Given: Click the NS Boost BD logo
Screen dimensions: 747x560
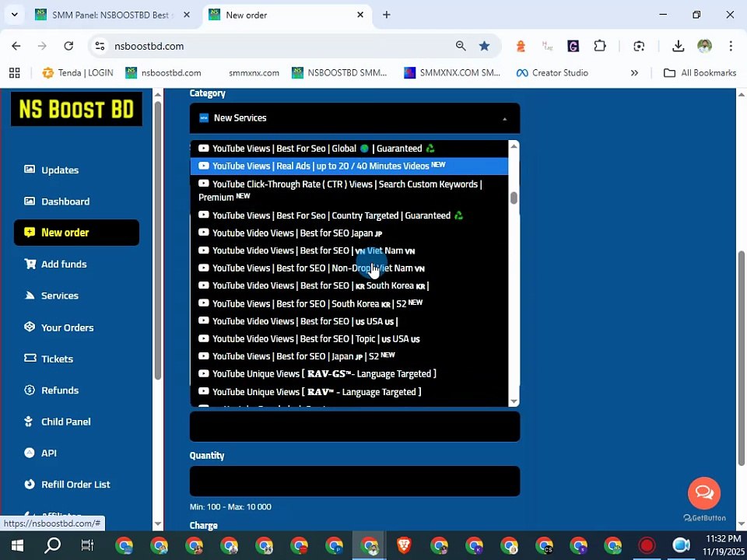Looking at the screenshot, I should pos(76,109).
